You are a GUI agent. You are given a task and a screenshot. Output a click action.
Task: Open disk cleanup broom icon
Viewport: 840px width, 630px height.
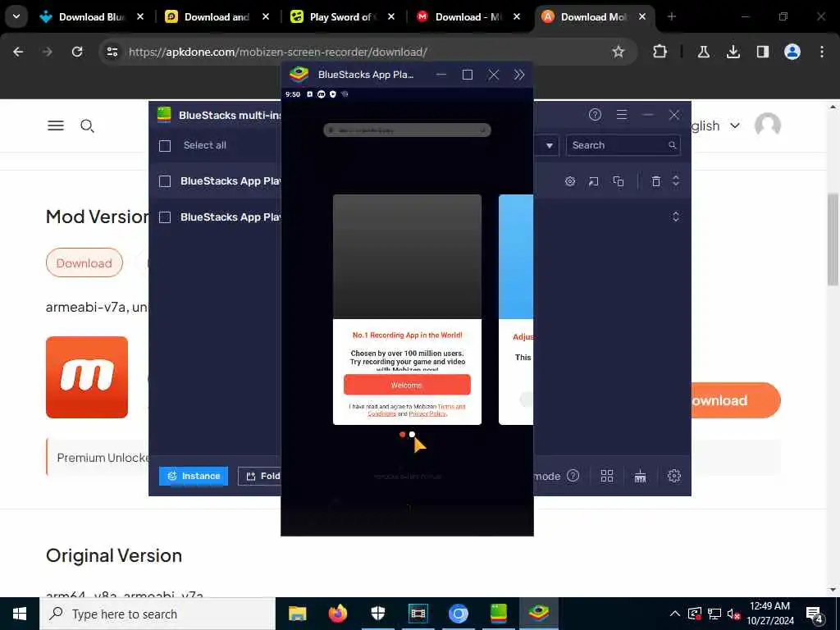(640, 476)
